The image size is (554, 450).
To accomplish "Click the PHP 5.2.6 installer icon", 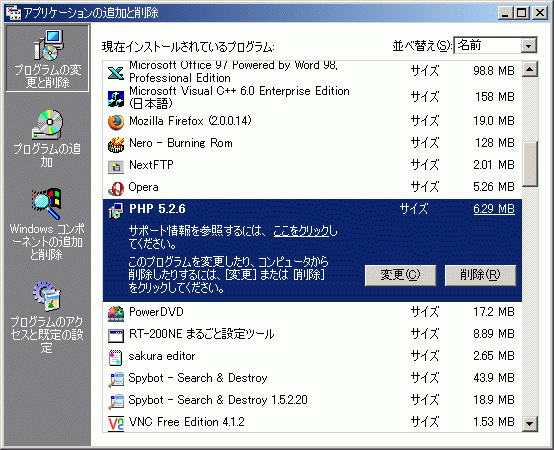I will (116, 210).
